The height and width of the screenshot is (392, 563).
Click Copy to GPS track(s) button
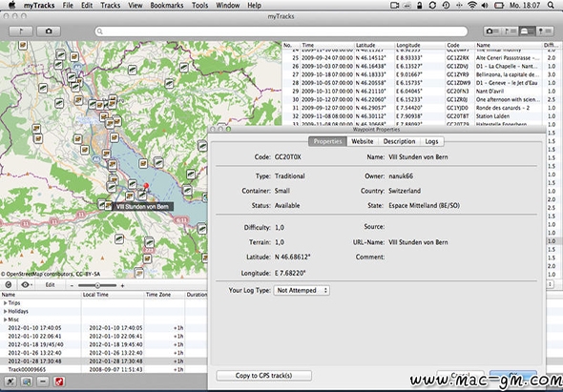tap(264, 376)
